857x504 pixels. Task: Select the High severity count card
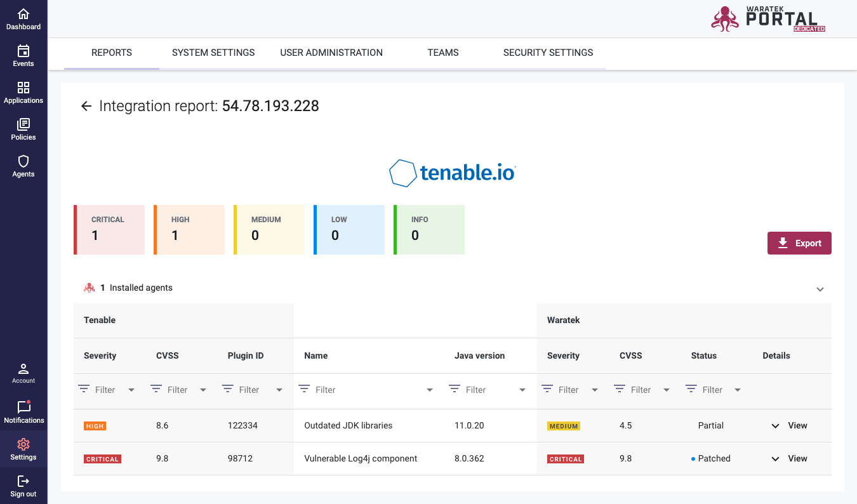point(189,230)
